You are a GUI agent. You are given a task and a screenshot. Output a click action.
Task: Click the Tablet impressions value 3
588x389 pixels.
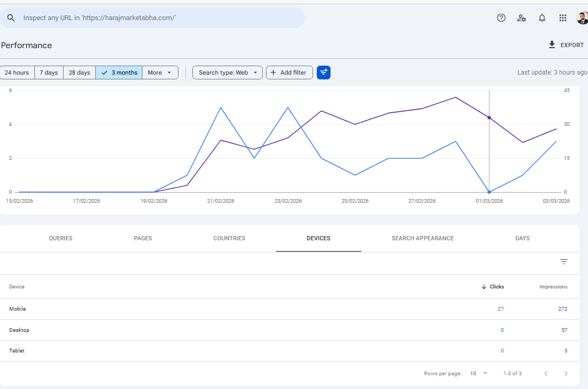566,351
